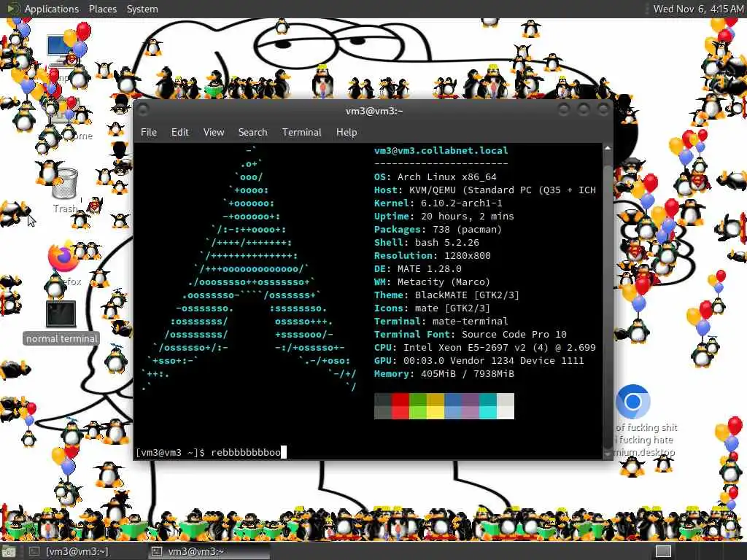Screen dimensions: 747x560
Task: Select the Firefox desktop icon
Action: click(63, 257)
